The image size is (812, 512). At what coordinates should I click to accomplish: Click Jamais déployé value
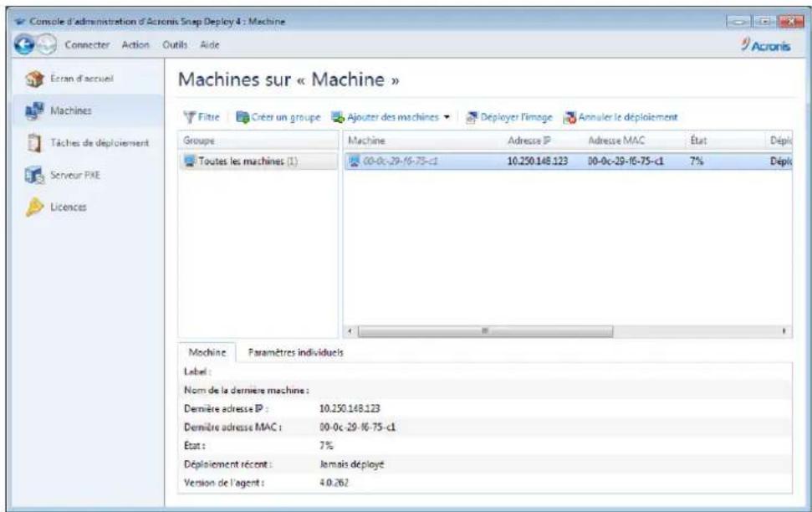pos(351,464)
